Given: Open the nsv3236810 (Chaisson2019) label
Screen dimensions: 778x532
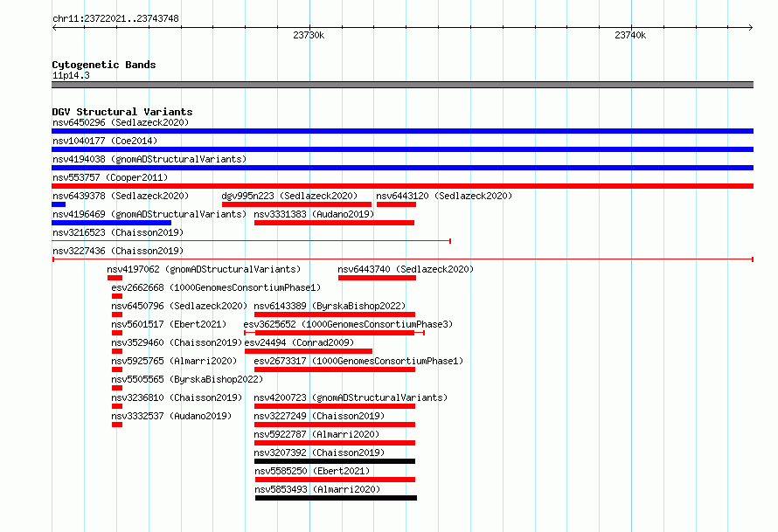Looking at the screenshot, I should pyautogui.click(x=177, y=397).
